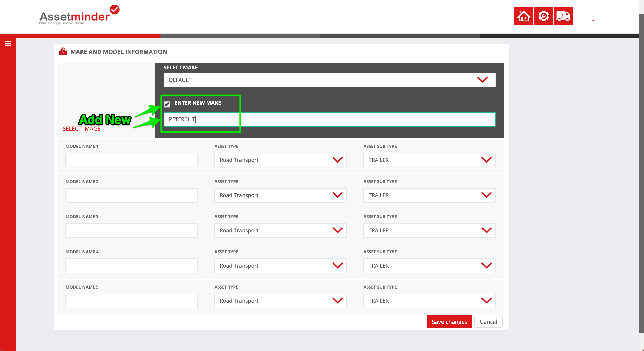Open Asset Type dropdown for Model Name 5

(x=280, y=301)
